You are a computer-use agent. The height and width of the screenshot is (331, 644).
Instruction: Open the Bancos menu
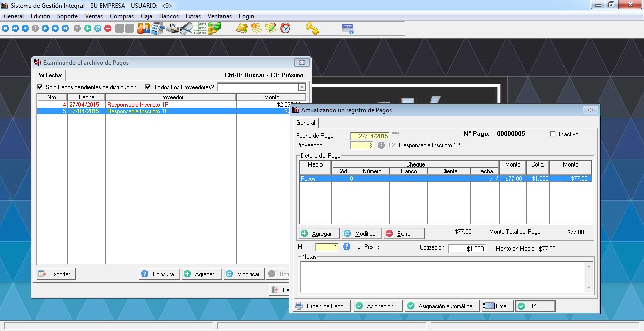(169, 16)
